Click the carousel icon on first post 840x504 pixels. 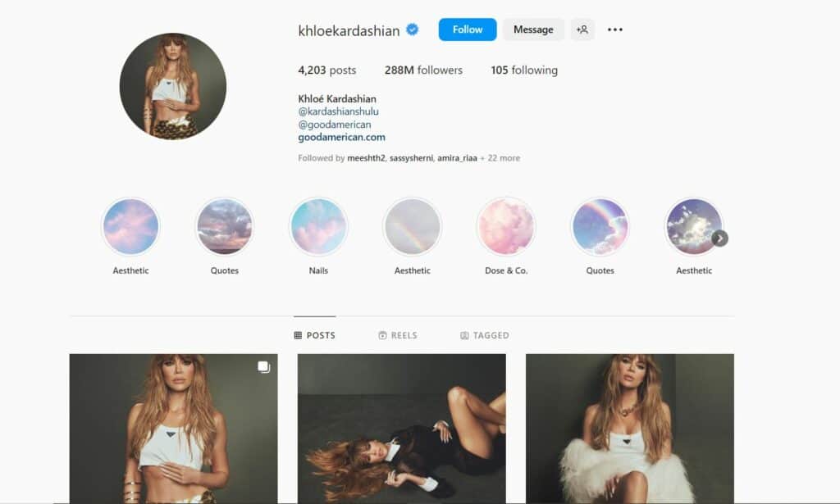click(x=263, y=367)
